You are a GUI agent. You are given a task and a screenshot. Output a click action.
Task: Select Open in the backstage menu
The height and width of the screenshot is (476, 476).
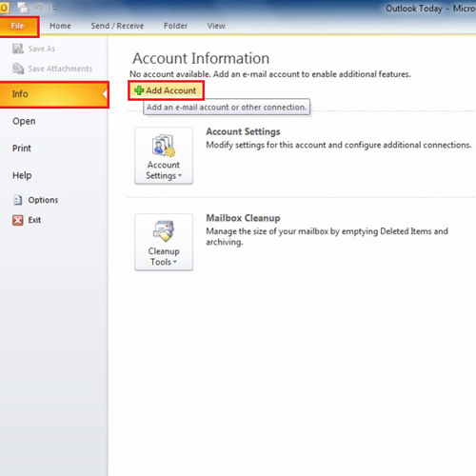click(24, 121)
